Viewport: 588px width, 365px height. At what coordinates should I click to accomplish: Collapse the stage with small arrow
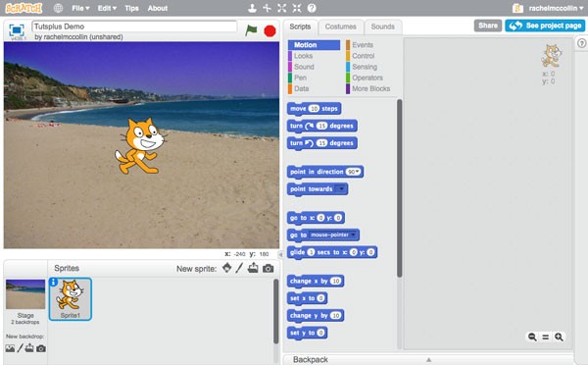click(280, 254)
